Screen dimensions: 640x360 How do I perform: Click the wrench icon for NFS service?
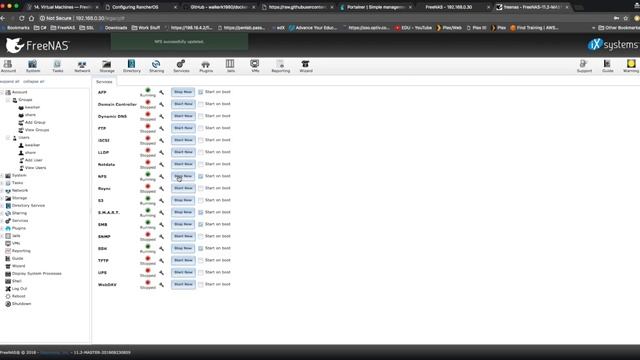coord(162,176)
